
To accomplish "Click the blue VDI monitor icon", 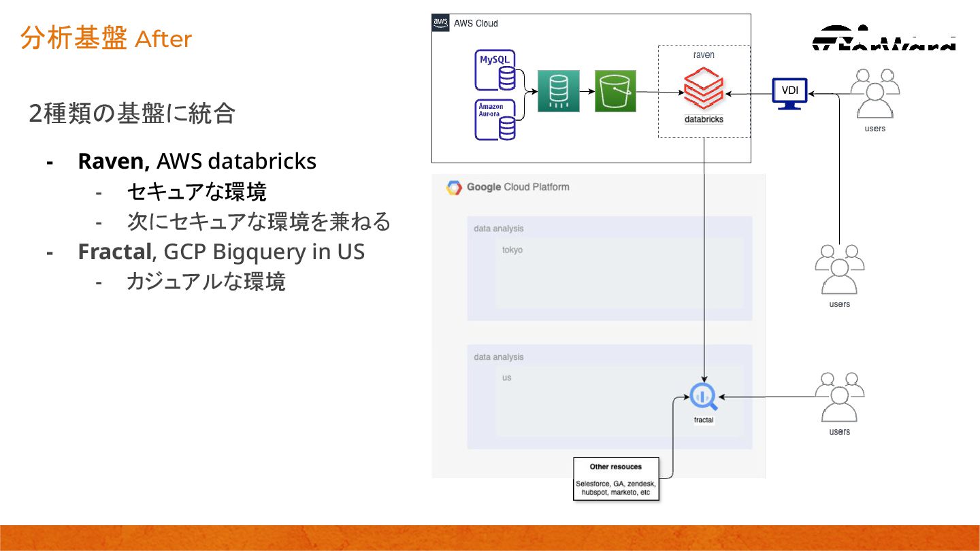I will click(789, 94).
